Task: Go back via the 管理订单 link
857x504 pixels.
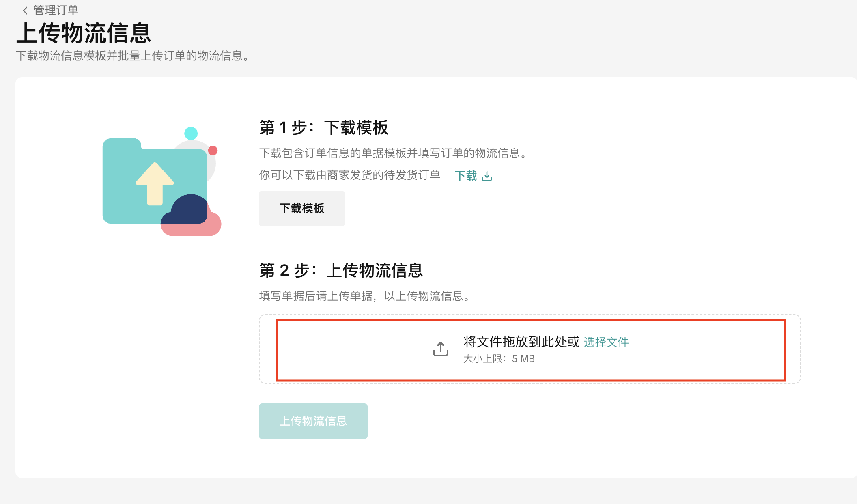Action: coord(56,11)
